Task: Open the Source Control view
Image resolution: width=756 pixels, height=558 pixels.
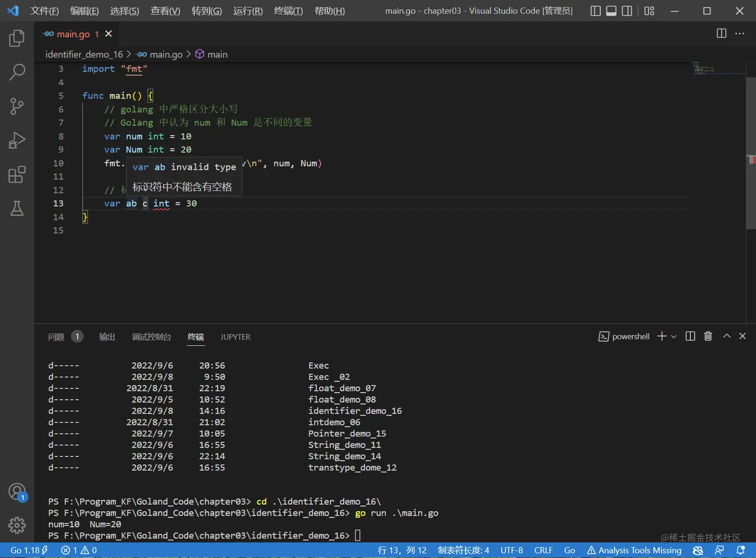Action: (16, 106)
